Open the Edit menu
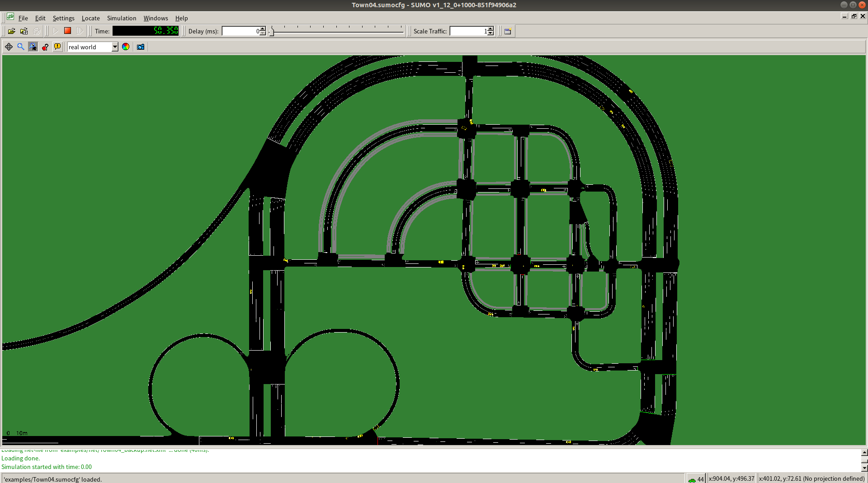Screen dimensions: 868x483 40,18
